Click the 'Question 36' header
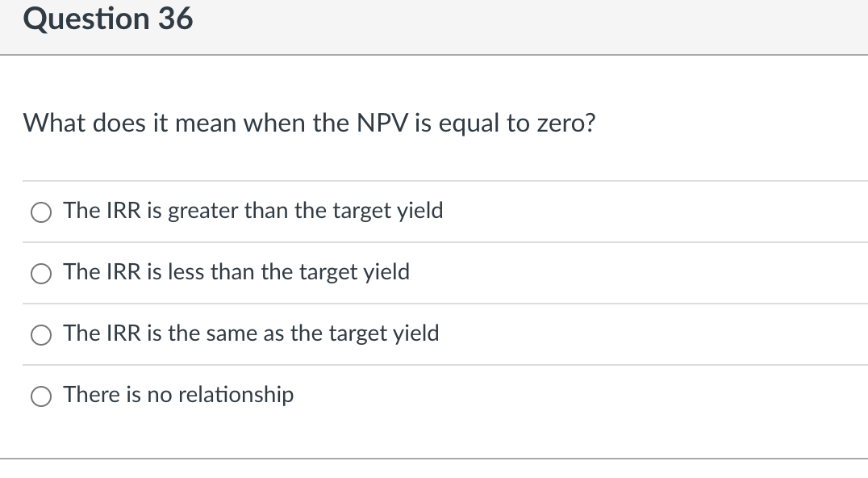This screenshot has height=478, width=868. coord(108,19)
